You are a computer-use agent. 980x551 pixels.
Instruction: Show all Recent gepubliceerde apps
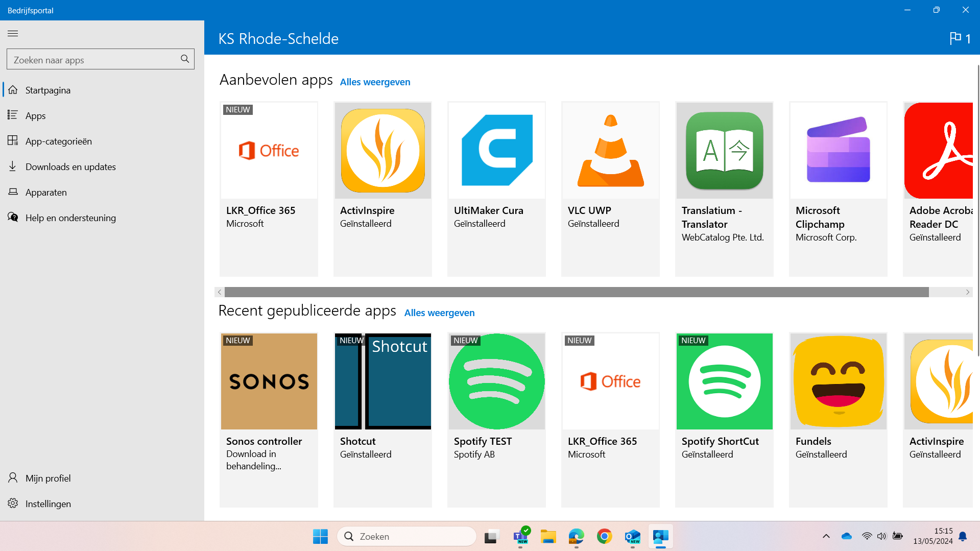tap(439, 313)
